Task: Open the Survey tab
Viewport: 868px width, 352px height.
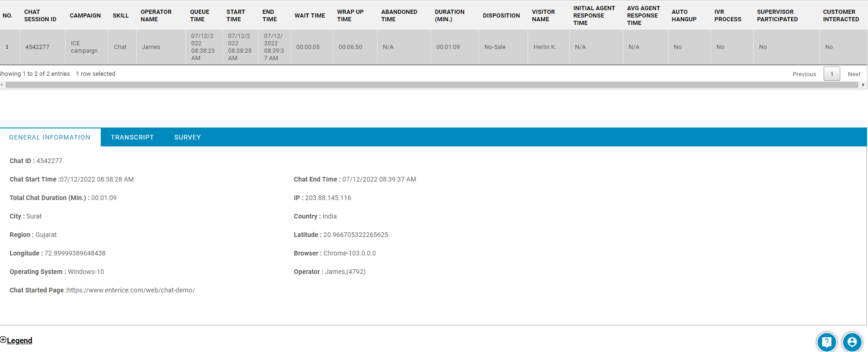Action: 187,137
